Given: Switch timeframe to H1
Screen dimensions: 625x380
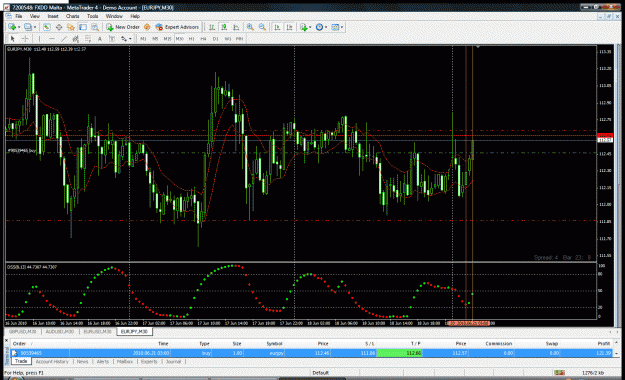Looking at the screenshot, I should click(191, 39).
